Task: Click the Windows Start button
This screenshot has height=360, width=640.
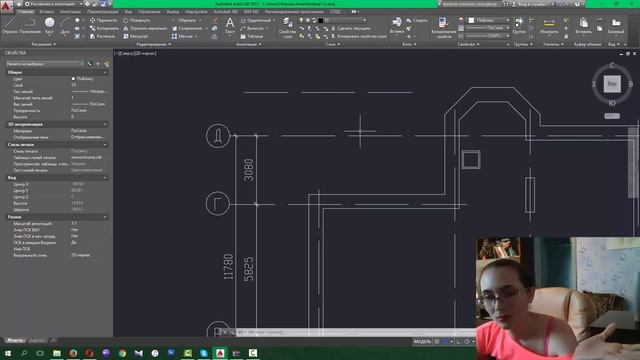Action: (7, 353)
